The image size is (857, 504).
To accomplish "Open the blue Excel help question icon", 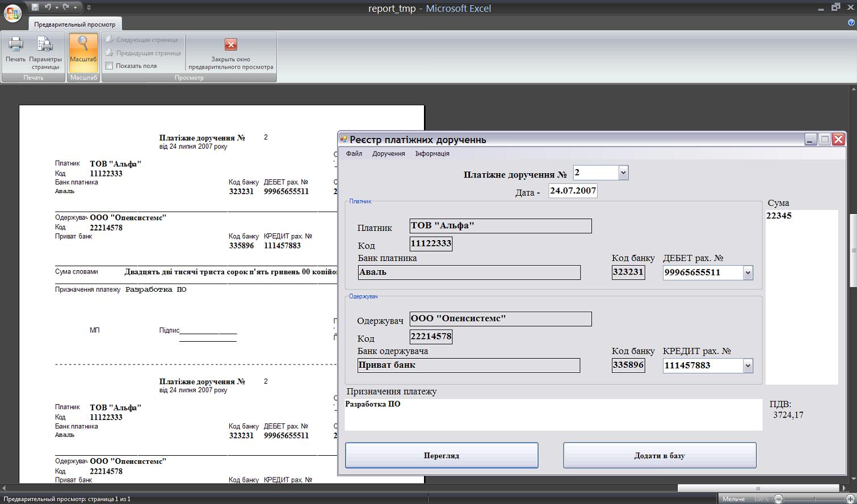I will pos(851,23).
